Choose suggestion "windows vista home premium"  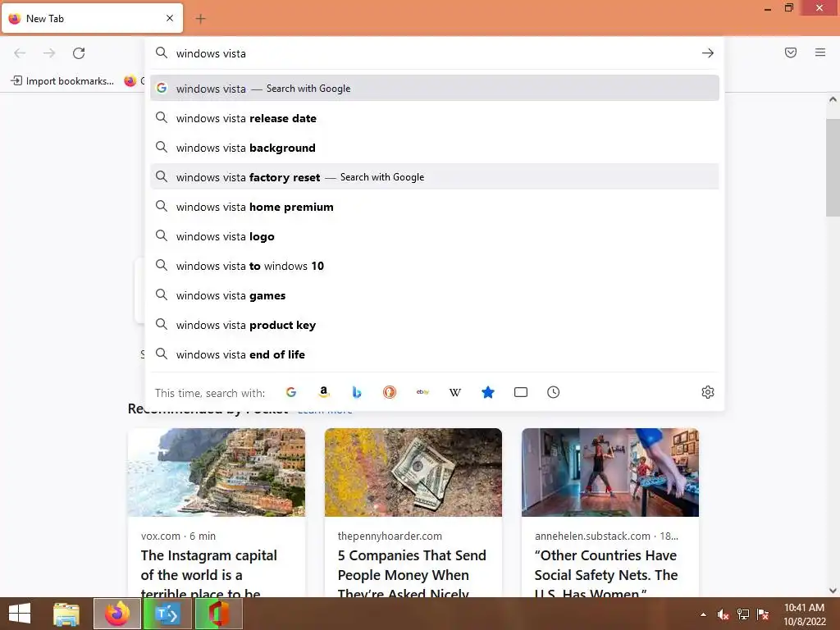tap(435, 206)
